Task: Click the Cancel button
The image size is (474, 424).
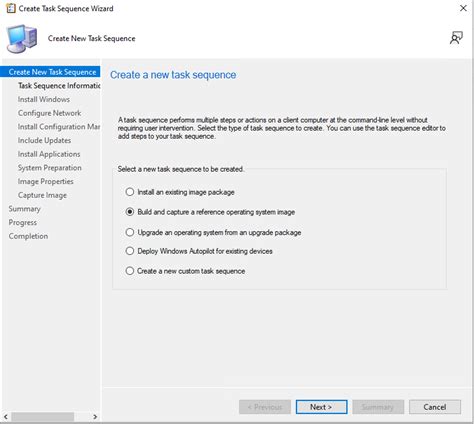Action: tap(435, 407)
